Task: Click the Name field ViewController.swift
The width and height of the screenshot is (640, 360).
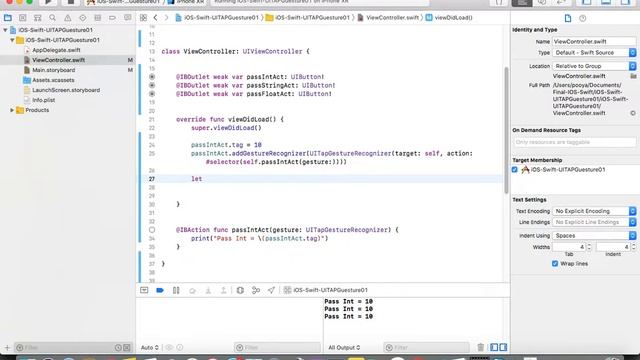Action: click(594, 42)
